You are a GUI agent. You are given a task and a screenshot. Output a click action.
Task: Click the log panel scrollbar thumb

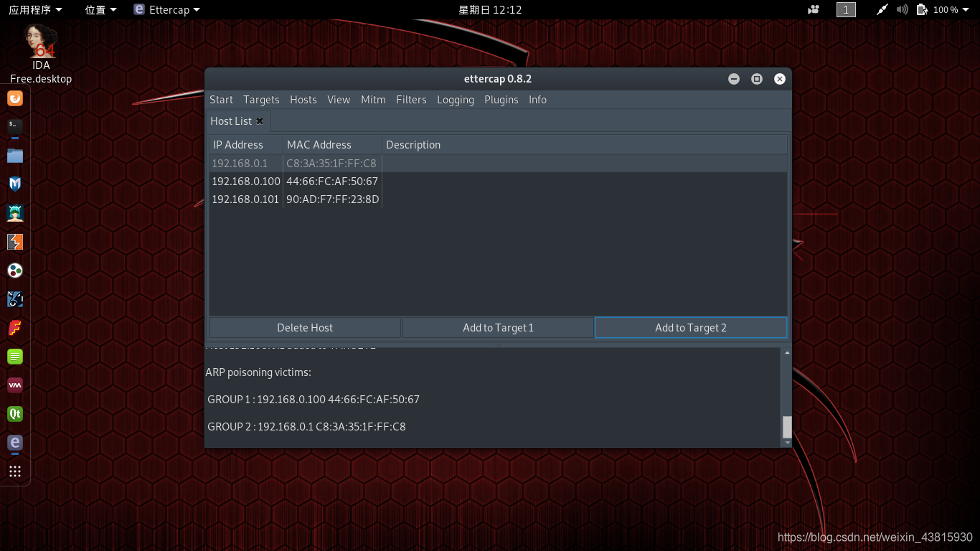(x=787, y=427)
